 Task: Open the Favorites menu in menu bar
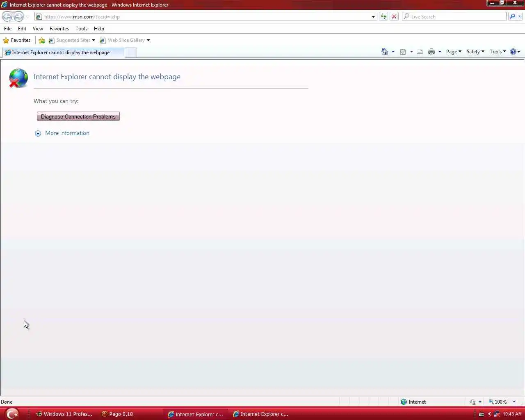coord(59,29)
